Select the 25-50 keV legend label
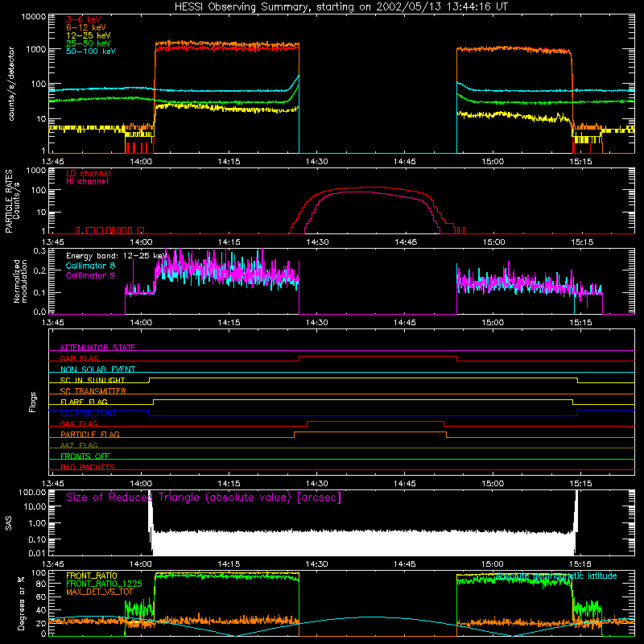This screenshot has width=644, height=644. click(89, 43)
